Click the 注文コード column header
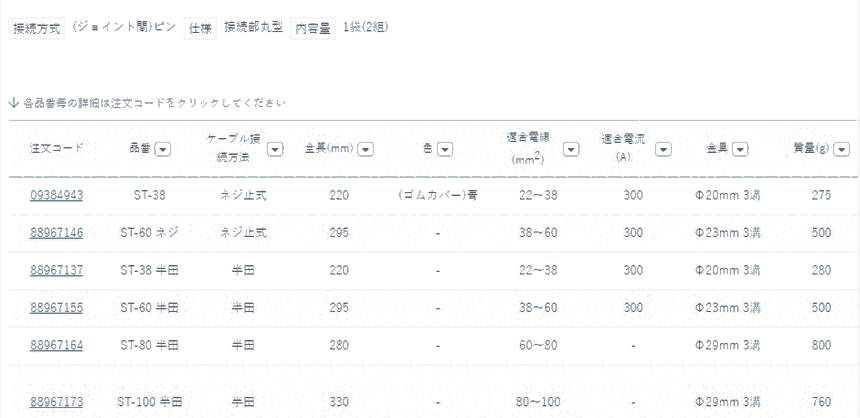860x418 pixels. [56, 149]
